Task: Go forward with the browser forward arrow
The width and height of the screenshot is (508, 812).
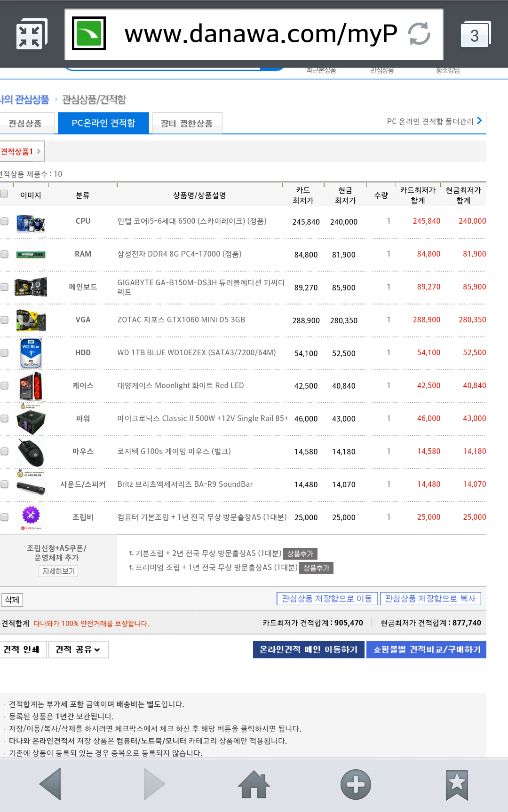Action: 154,784
